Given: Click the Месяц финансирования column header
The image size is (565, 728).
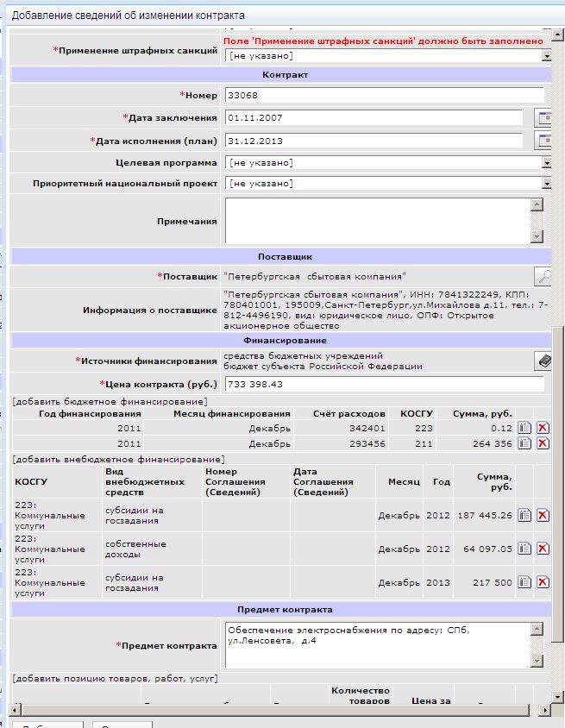Looking at the screenshot, I should [232, 413].
